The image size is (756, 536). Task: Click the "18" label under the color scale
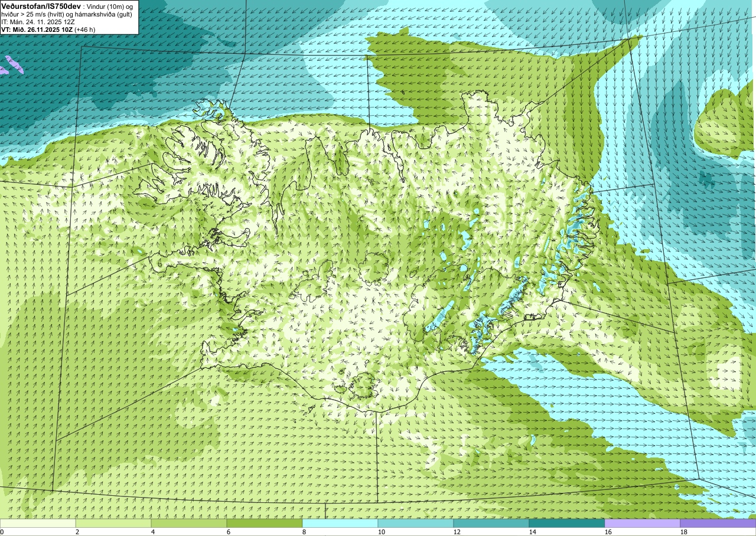[684, 532]
